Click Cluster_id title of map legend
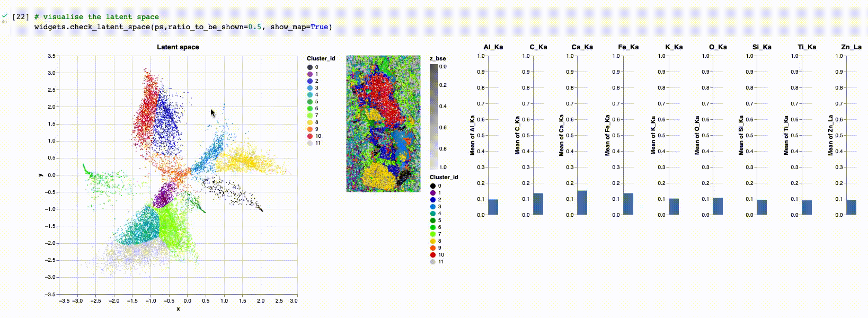868x318 pixels. [444, 178]
